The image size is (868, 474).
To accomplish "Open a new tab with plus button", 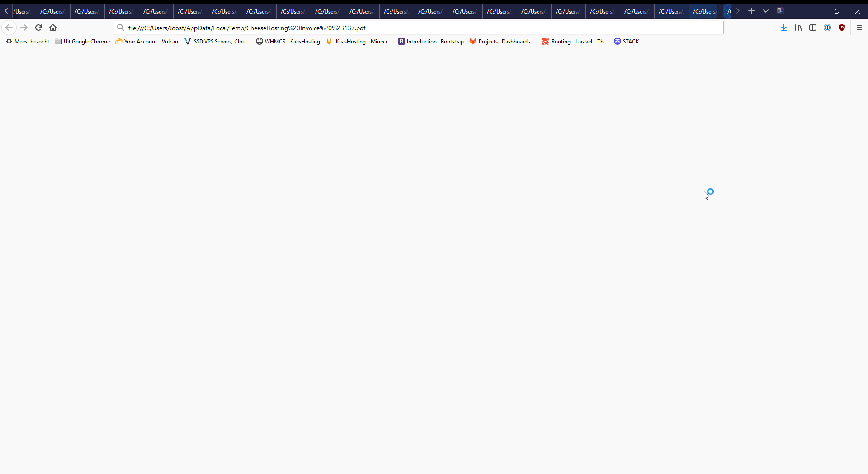I will coord(751,11).
